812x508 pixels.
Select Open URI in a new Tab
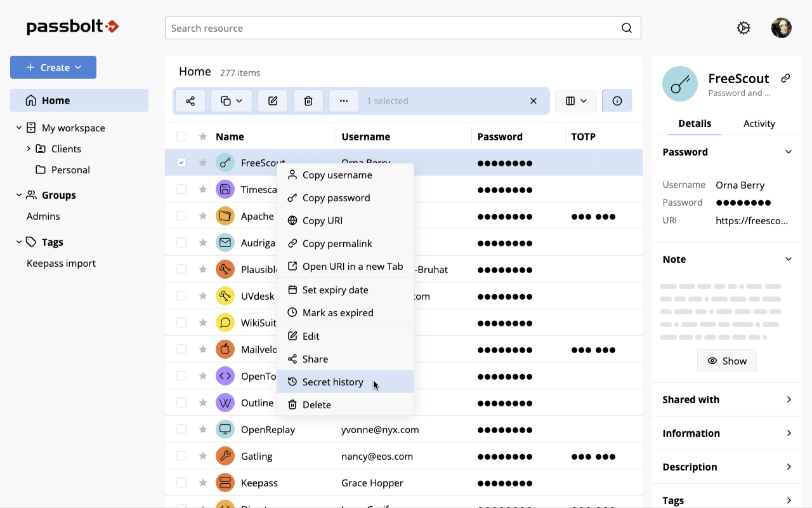coord(346,267)
